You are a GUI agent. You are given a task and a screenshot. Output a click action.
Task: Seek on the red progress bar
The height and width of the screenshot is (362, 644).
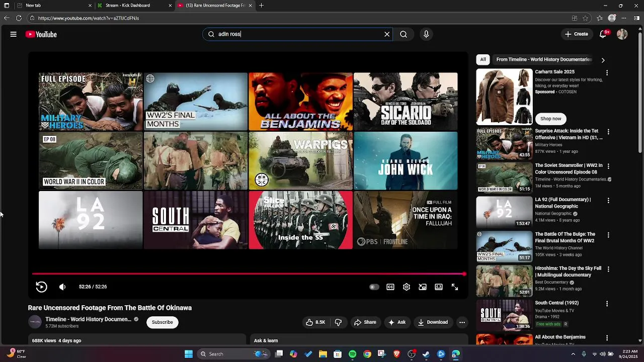pos(249,274)
